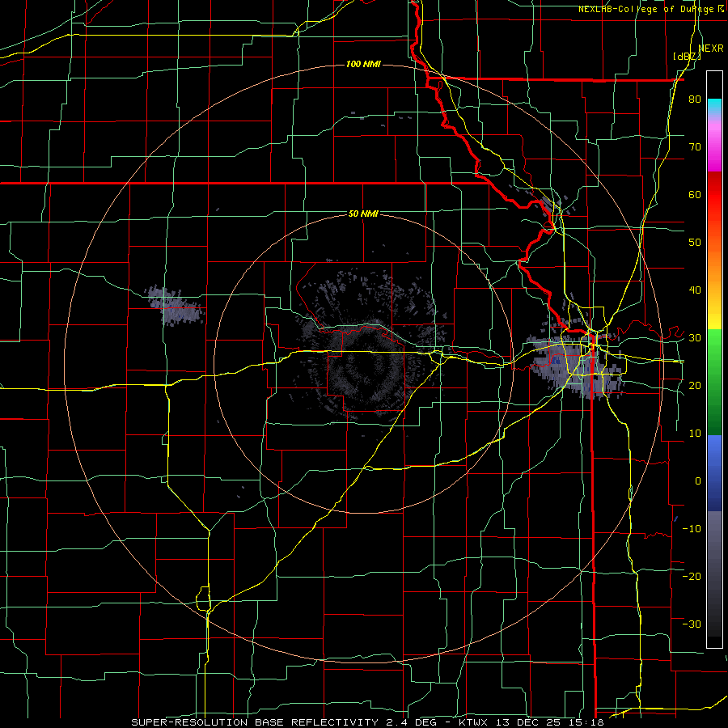Click the 'KTWX 13 DEC 25 15:18' caption
Viewport: 728px width, 728px height.
[x=531, y=722]
